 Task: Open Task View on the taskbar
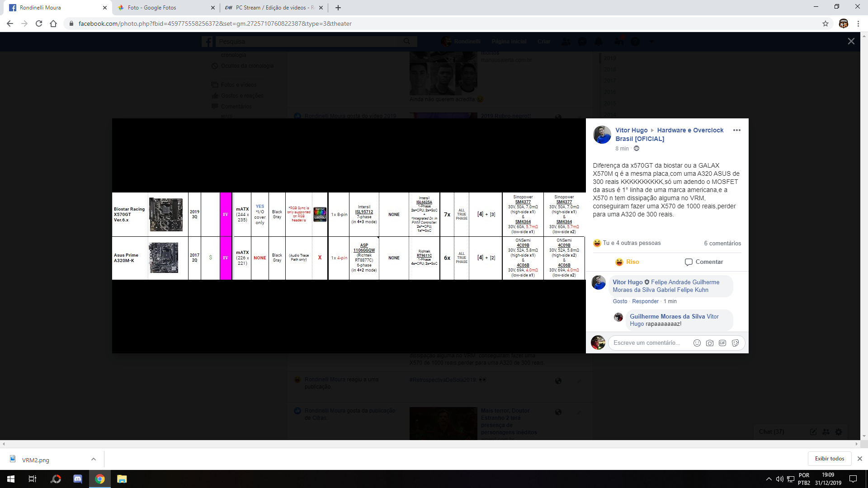[x=33, y=479]
